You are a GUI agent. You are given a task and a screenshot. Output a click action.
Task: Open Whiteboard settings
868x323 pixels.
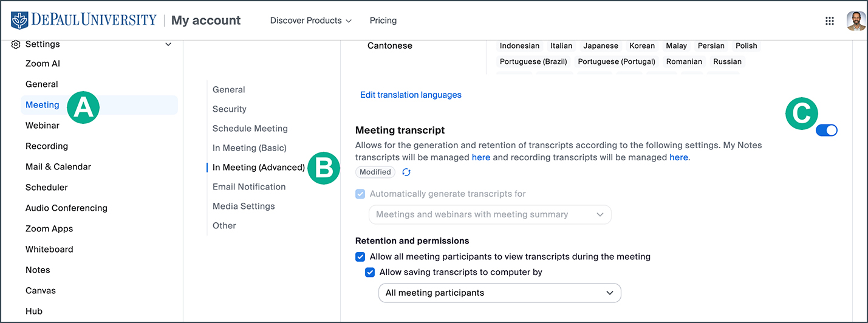(x=49, y=250)
